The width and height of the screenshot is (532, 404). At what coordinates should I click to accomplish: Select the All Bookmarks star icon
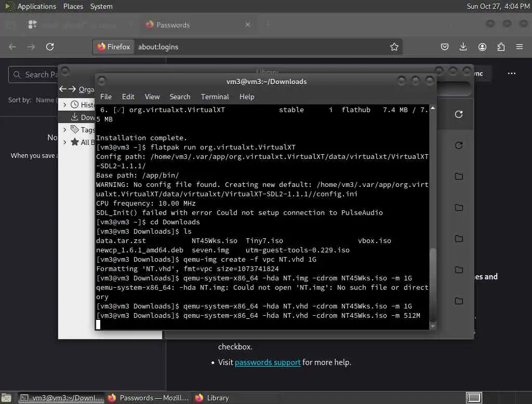(x=75, y=142)
